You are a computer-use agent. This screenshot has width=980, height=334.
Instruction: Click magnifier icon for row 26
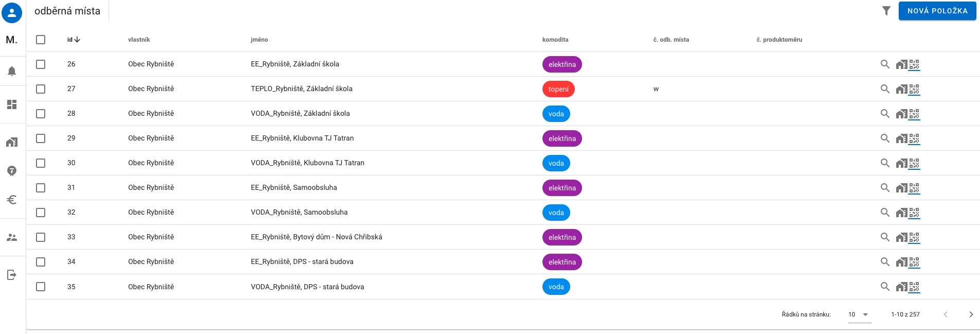885,64
